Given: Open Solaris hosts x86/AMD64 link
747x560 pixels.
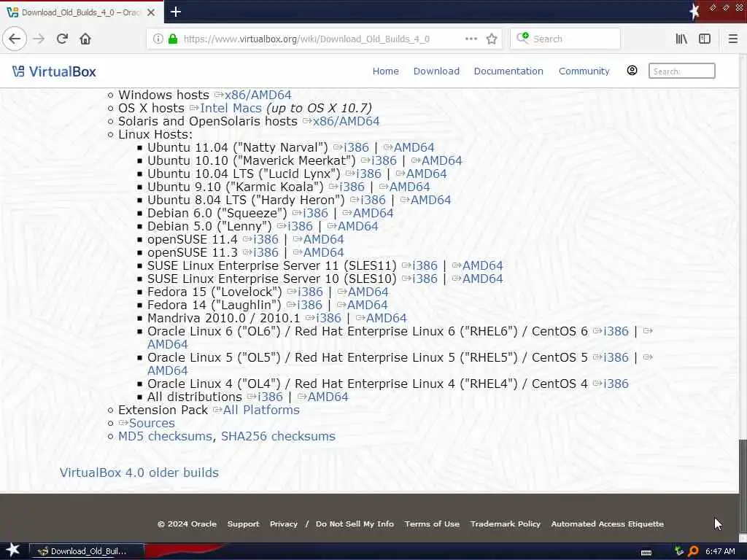Looking at the screenshot, I should click(x=347, y=121).
